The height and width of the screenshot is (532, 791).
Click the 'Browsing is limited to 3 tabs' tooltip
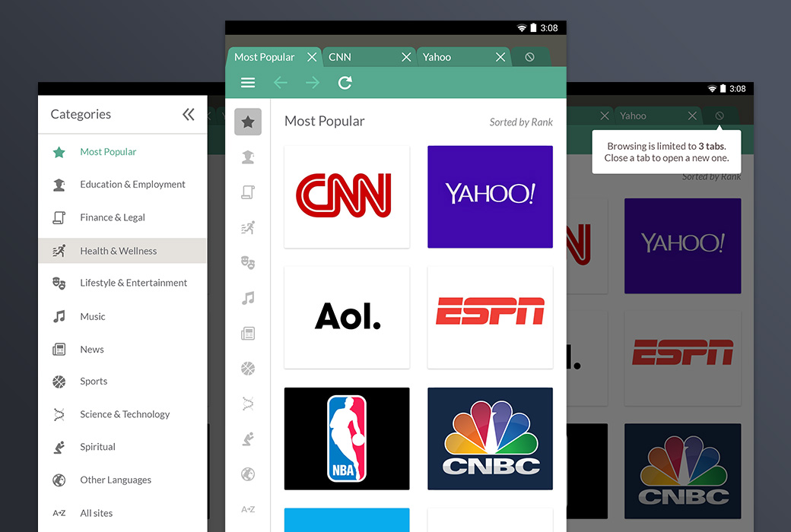[x=666, y=152]
